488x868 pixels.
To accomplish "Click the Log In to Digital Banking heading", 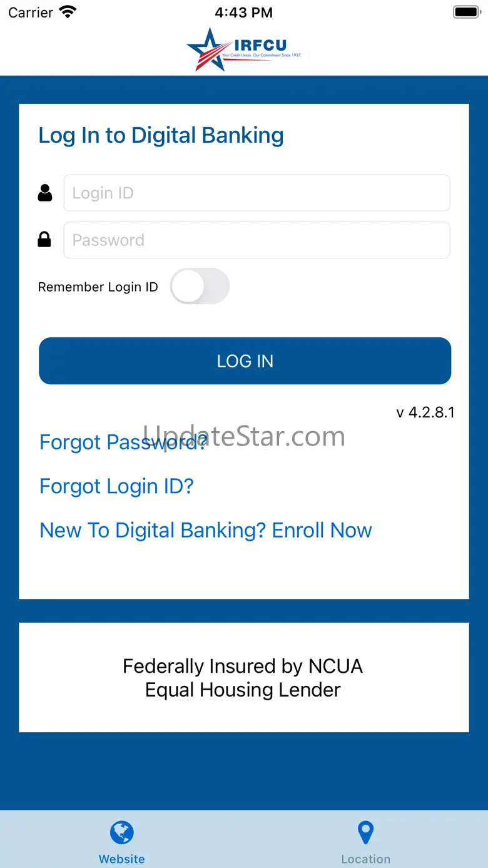I will tap(161, 135).
